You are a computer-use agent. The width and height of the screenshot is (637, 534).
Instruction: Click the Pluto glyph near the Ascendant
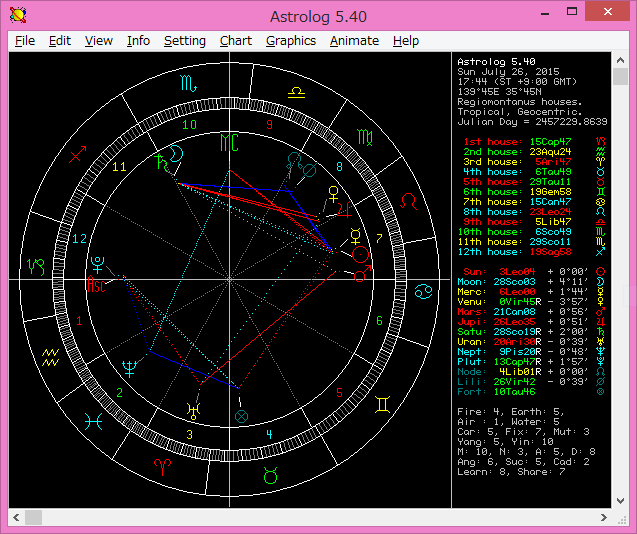click(98, 265)
